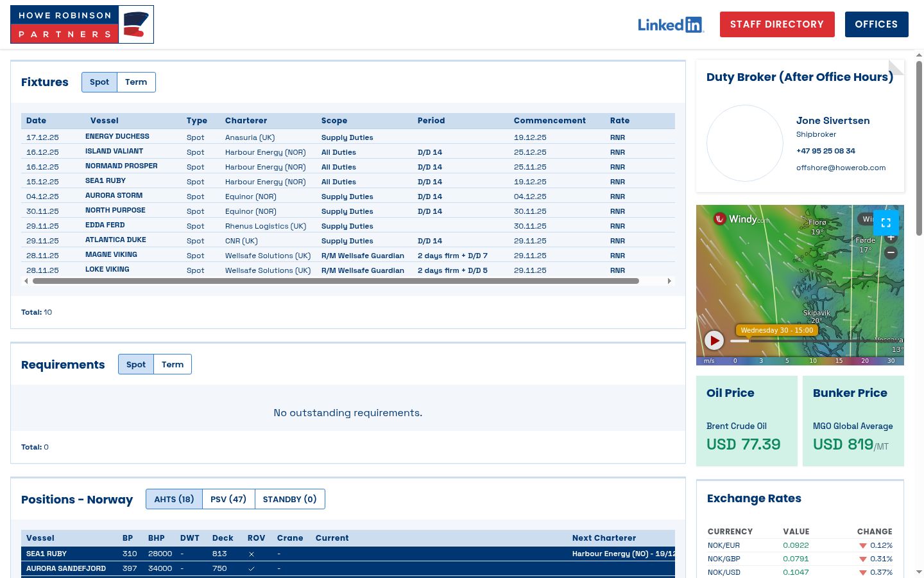Select the ENERGY DUCHESS vessel row
Image resolution: width=924 pixels, height=578 pixels.
click(348, 137)
